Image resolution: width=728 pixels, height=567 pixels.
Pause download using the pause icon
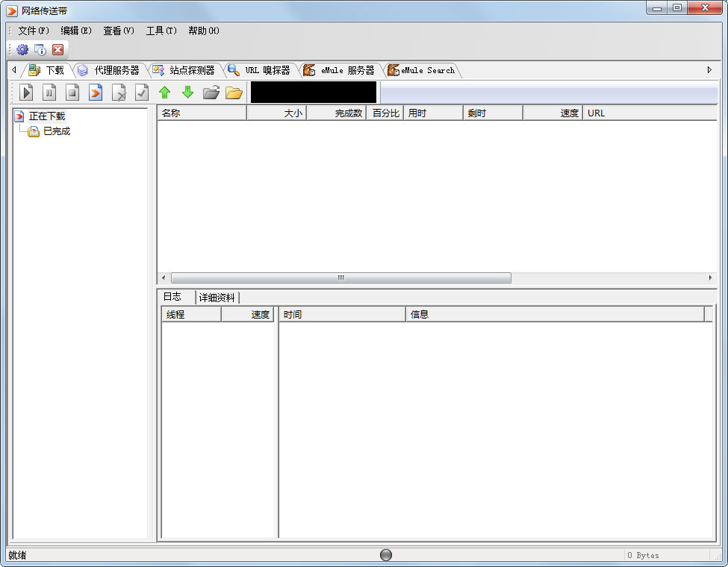(x=49, y=93)
